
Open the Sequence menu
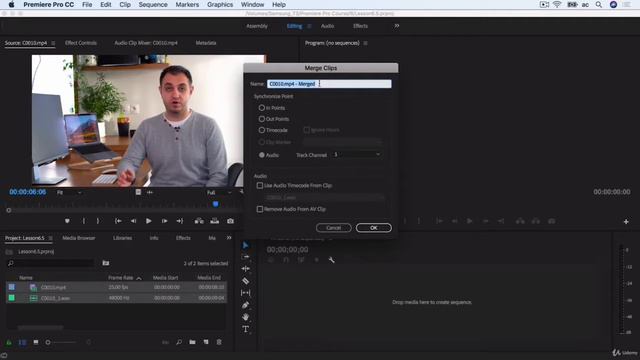coord(153,4)
